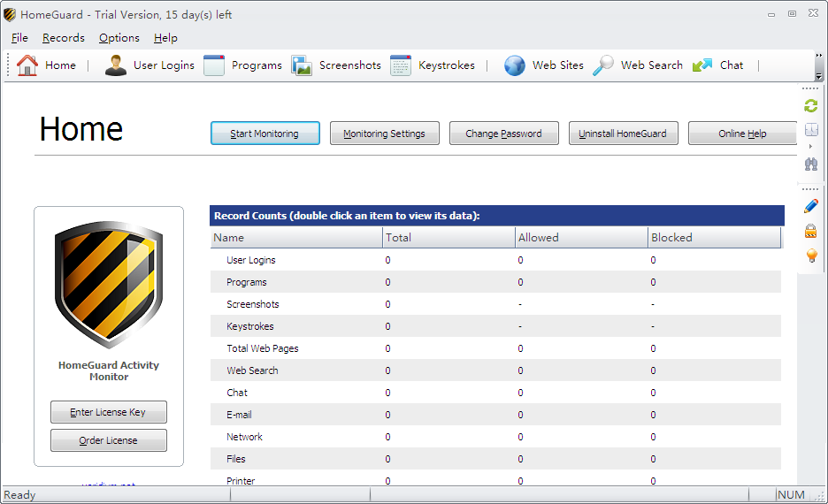Open the File menu

click(19, 38)
